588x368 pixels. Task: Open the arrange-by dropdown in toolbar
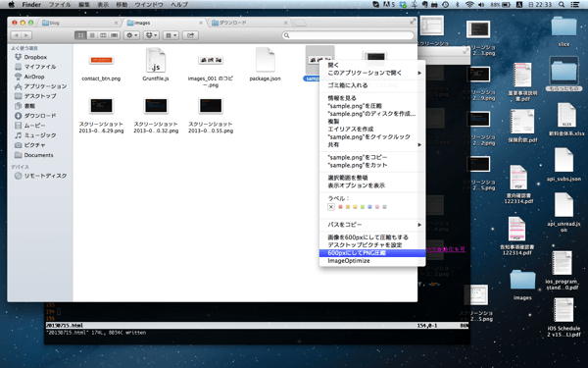[171, 35]
